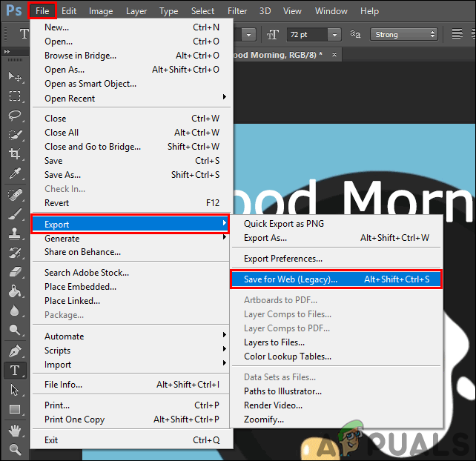Screen dimensions: 476x461
Task: Open the Help menu
Action: click(x=369, y=11)
